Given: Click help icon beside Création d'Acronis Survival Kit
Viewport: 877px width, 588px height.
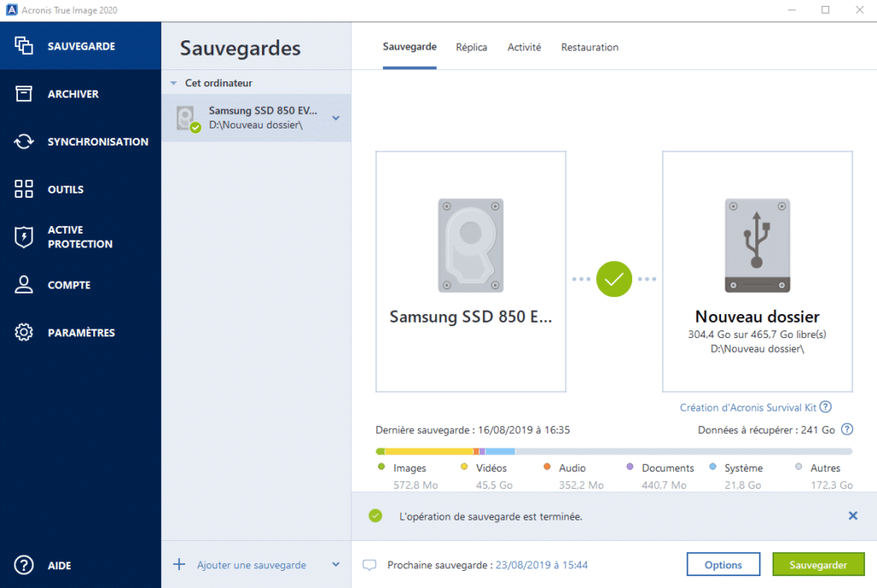Looking at the screenshot, I should (826, 407).
